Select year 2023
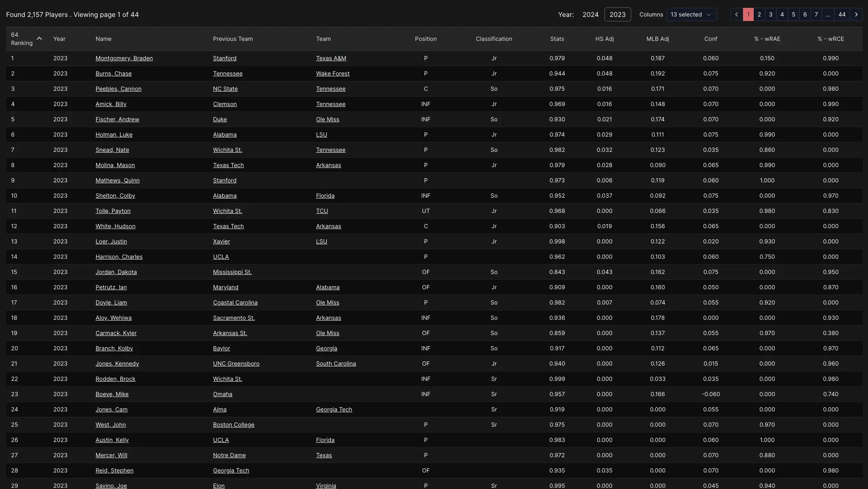 [618, 14]
